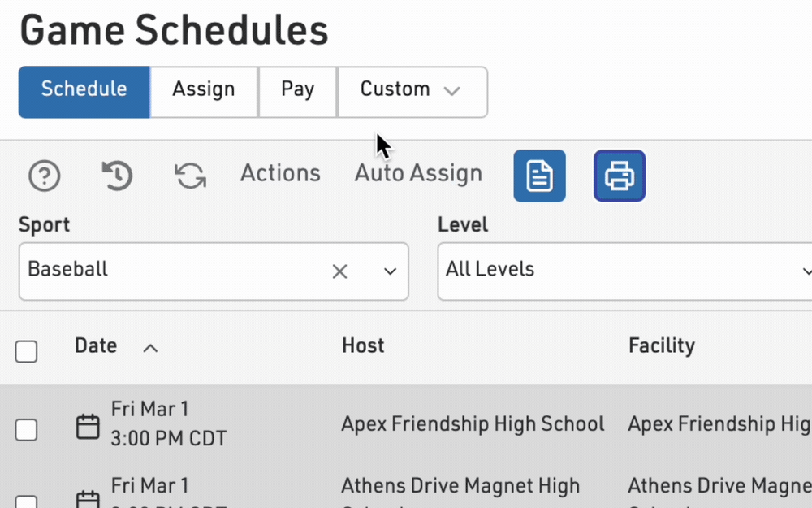Image resolution: width=812 pixels, height=508 pixels.
Task: Check the box for Apex Friendship High School row
Action: click(27, 429)
